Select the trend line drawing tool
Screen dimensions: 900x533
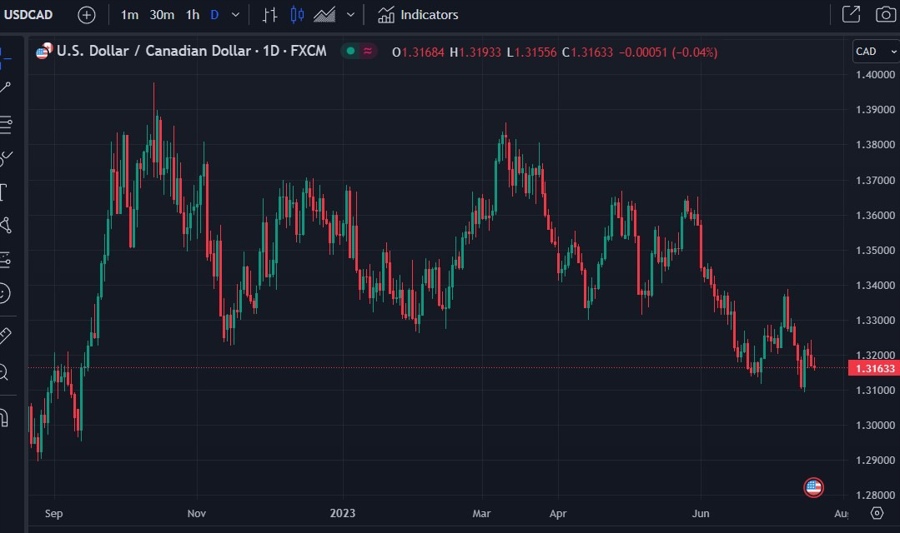(x=5, y=87)
